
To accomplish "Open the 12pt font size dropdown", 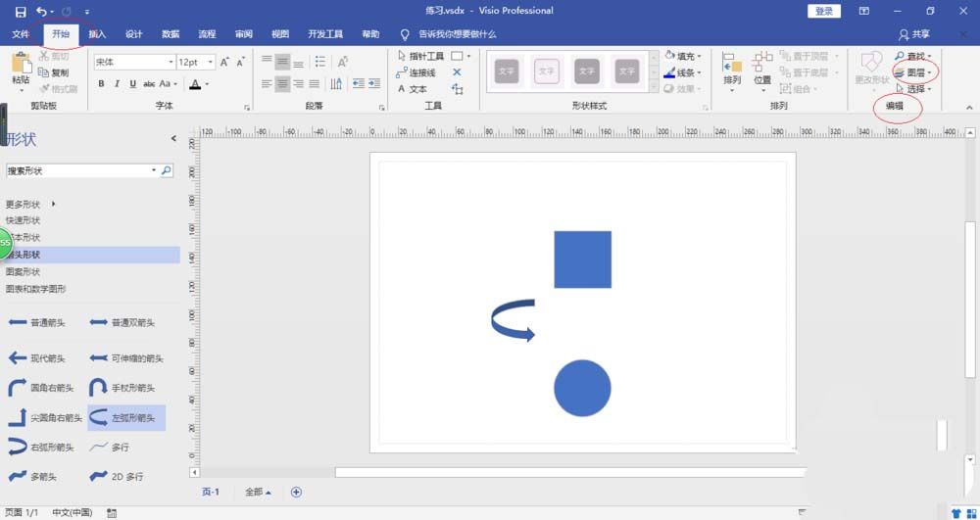I will coord(211,62).
